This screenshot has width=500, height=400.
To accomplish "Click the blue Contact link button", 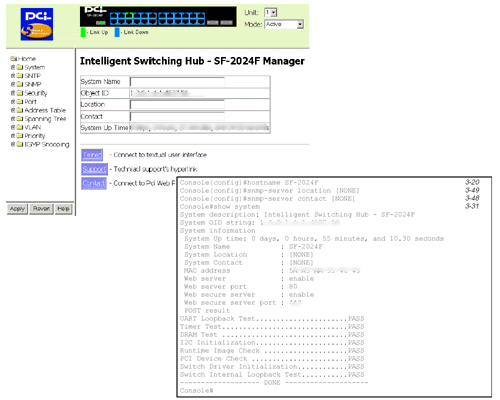I will [94, 184].
